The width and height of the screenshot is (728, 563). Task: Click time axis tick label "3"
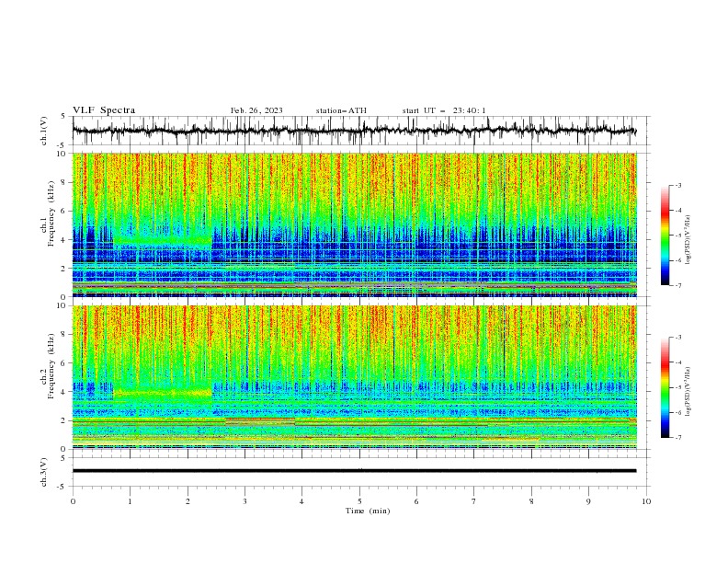(x=245, y=501)
